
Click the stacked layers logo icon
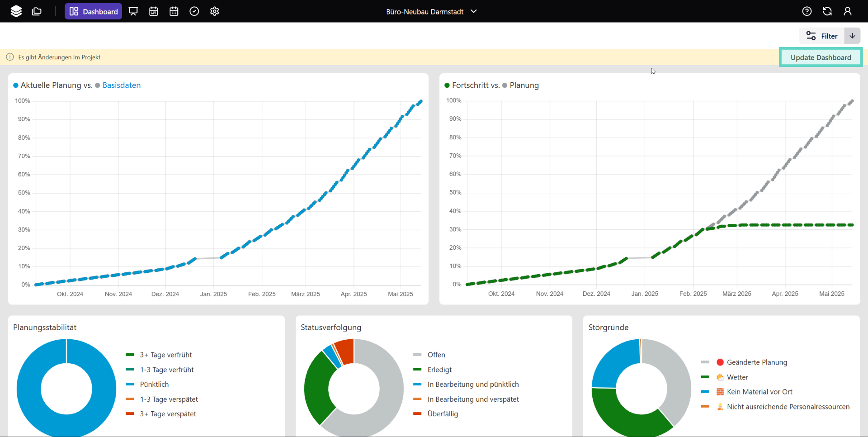coord(16,11)
